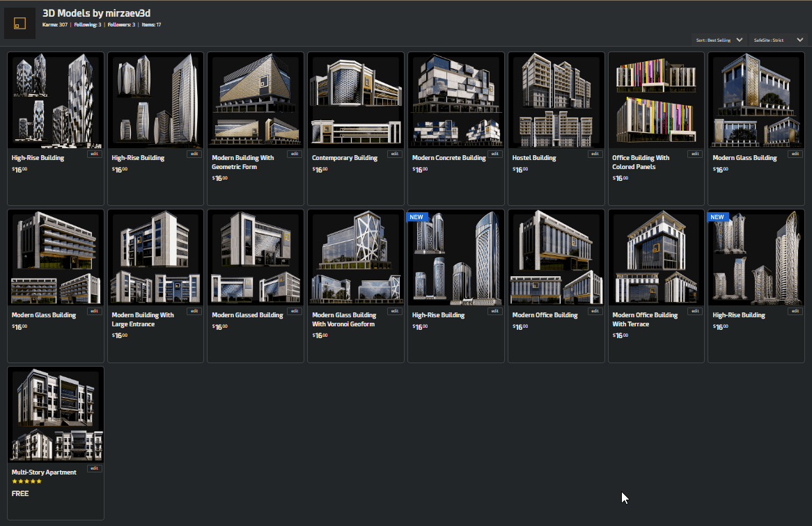The image size is (812, 526).
Task: Open the SafeSite: Strict dropdown
Action: pos(778,40)
